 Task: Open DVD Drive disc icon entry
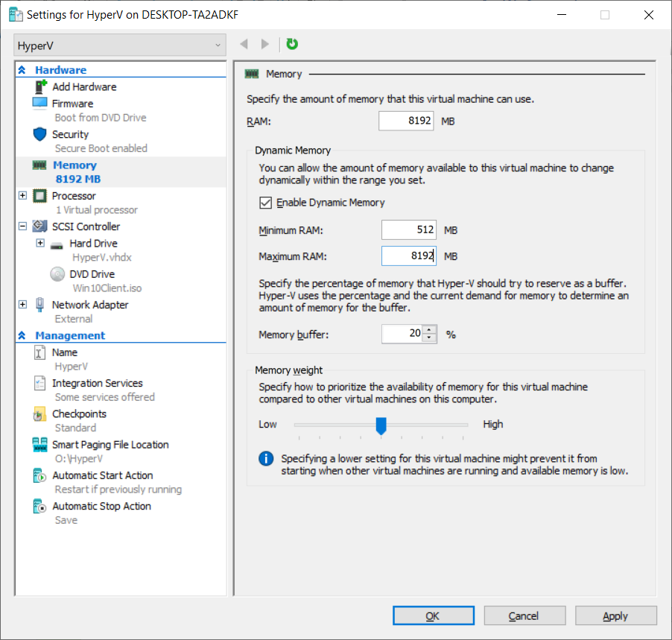tap(57, 274)
